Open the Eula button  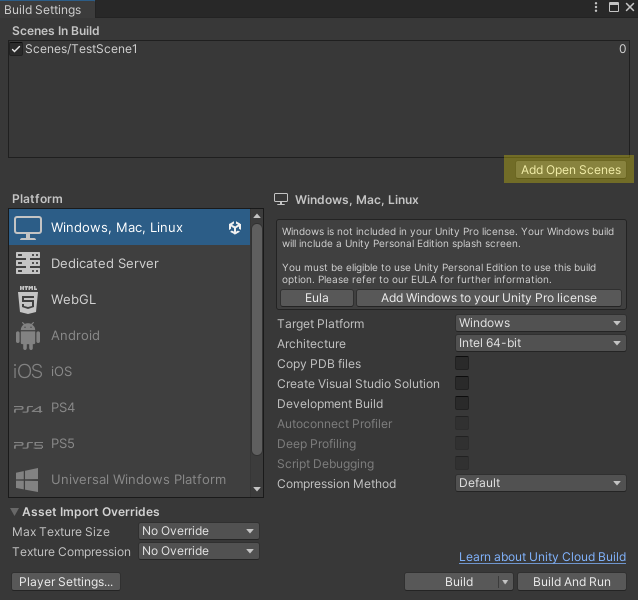click(x=317, y=298)
